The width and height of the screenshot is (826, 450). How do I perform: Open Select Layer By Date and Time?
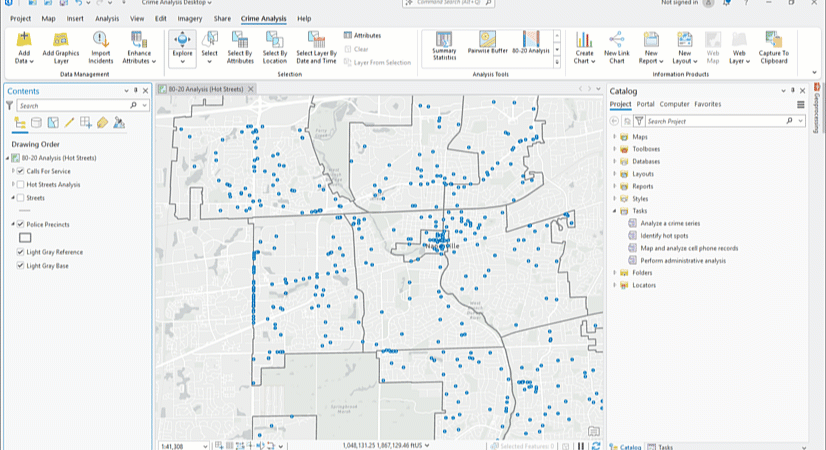(x=316, y=47)
